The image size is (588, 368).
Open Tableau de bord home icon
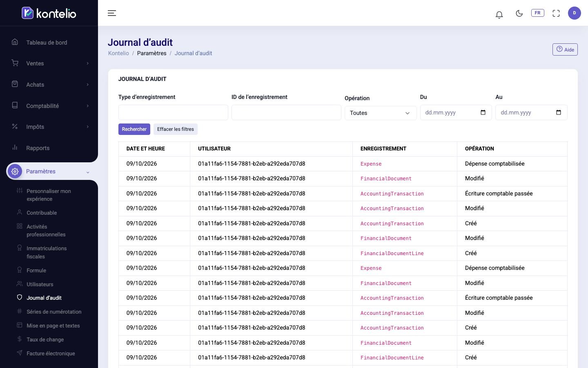[x=15, y=42]
